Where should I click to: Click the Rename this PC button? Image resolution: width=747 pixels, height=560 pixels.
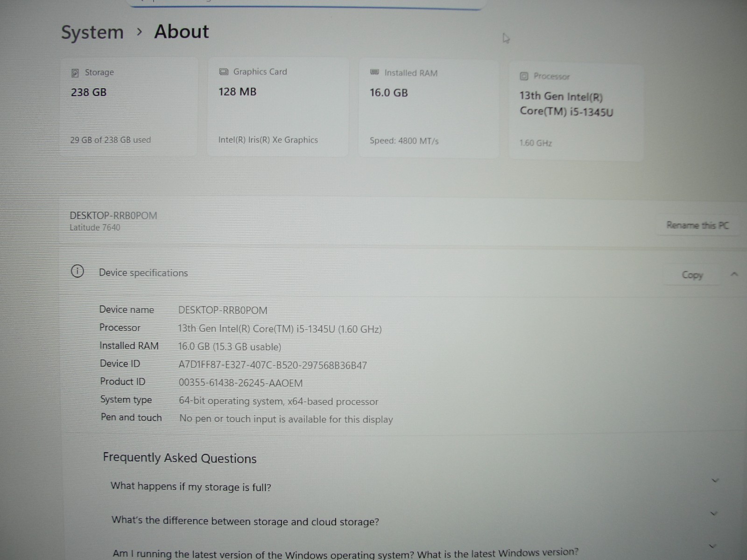(698, 225)
